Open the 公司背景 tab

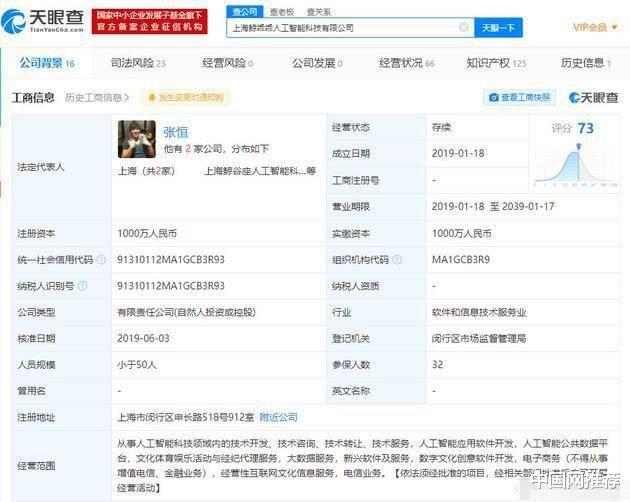[47, 63]
